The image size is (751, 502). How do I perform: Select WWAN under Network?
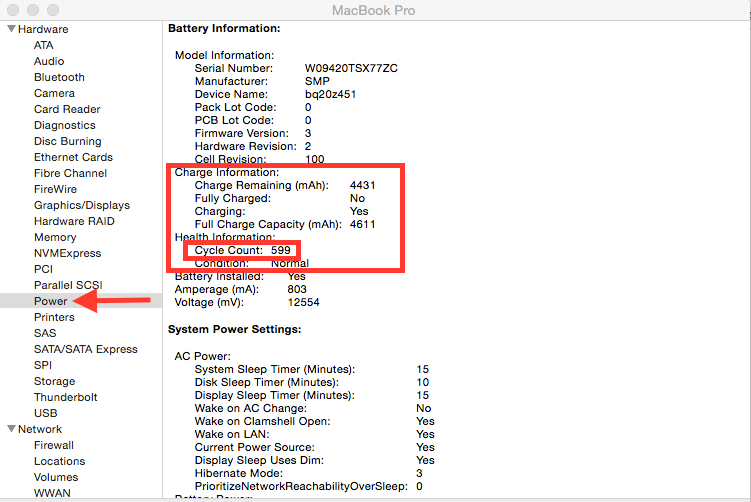click(x=52, y=493)
